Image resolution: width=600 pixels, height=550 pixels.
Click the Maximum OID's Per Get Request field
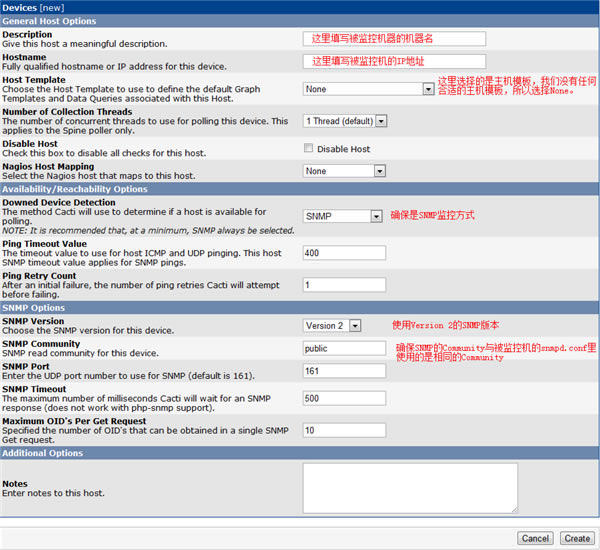click(344, 430)
